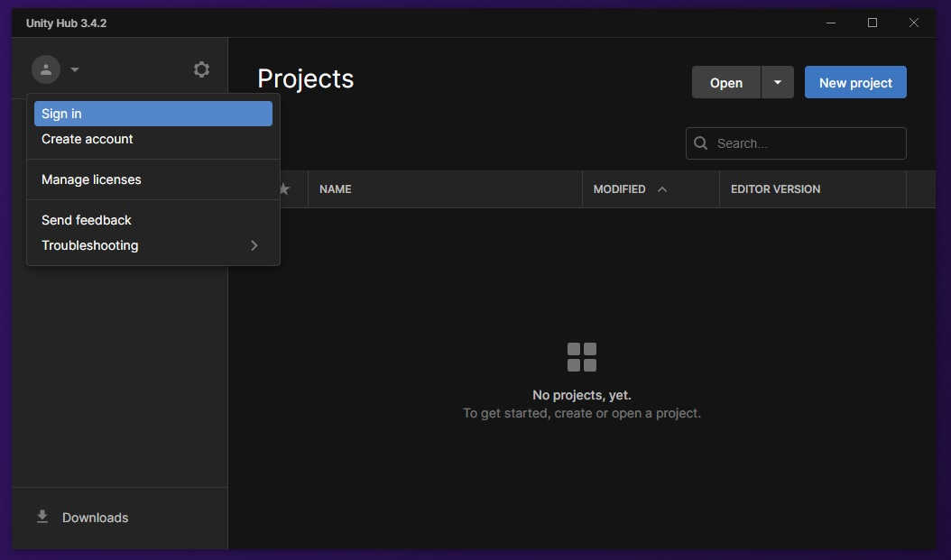Click the New project button

click(854, 82)
